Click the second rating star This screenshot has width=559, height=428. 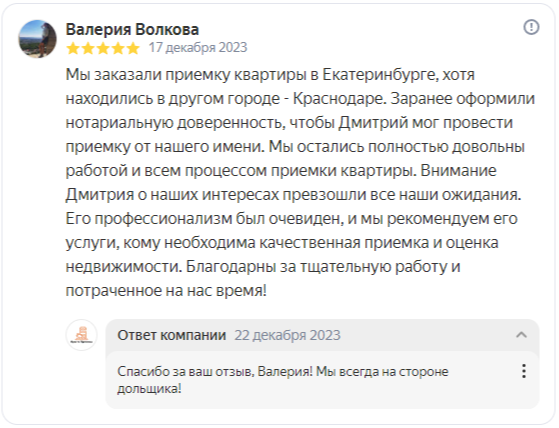88,48
